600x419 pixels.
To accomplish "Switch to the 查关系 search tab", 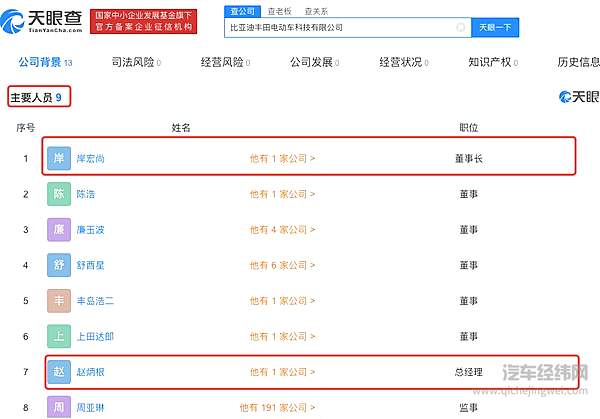I will (316, 11).
